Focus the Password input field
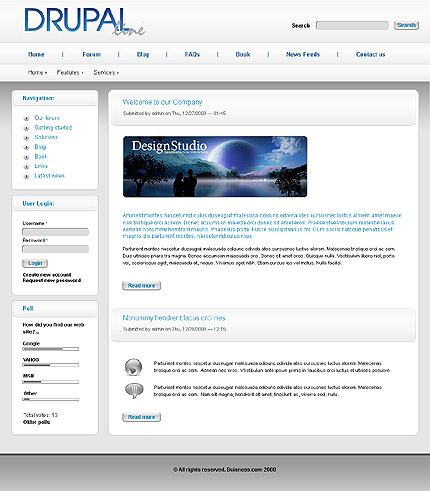 pos(55,249)
